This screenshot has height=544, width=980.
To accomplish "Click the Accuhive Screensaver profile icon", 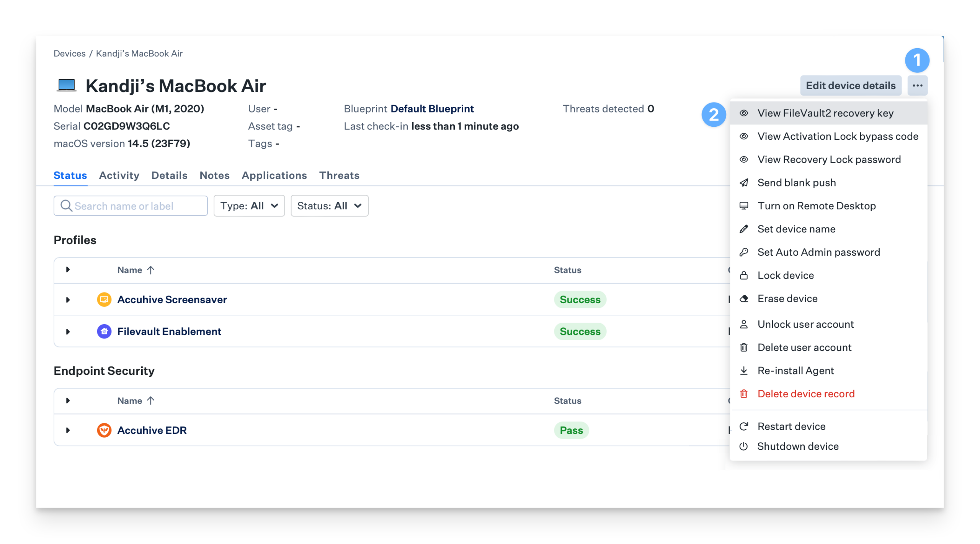I will [x=104, y=299].
